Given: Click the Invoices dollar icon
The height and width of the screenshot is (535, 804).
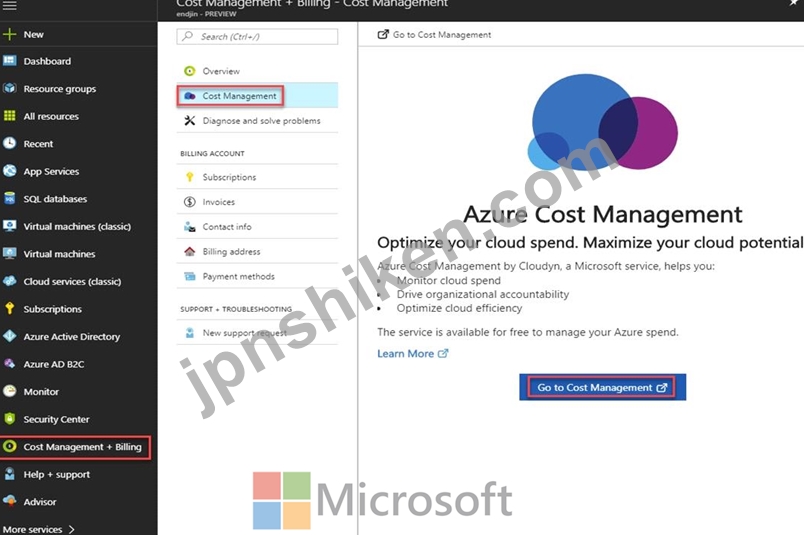Looking at the screenshot, I should pyautogui.click(x=190, y=202).
